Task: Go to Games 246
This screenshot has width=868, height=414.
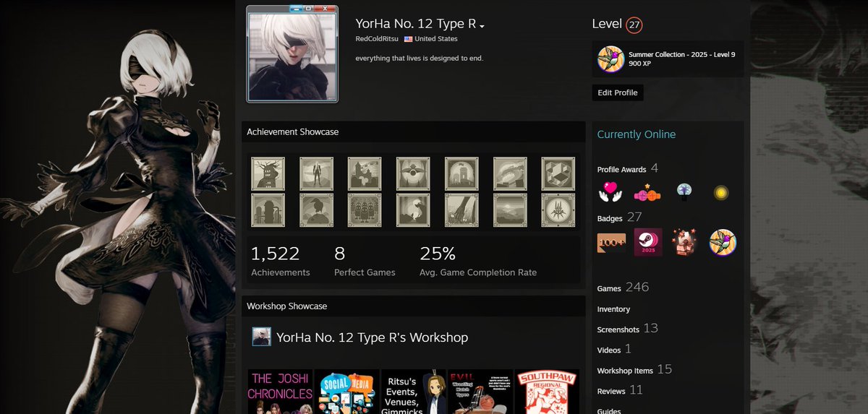Action: [623, 288]
